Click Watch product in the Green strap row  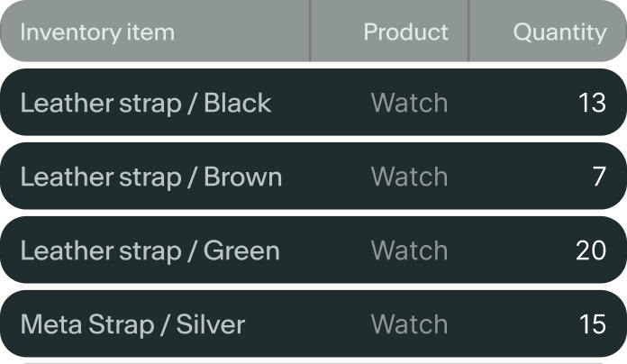tap(409, 250)
